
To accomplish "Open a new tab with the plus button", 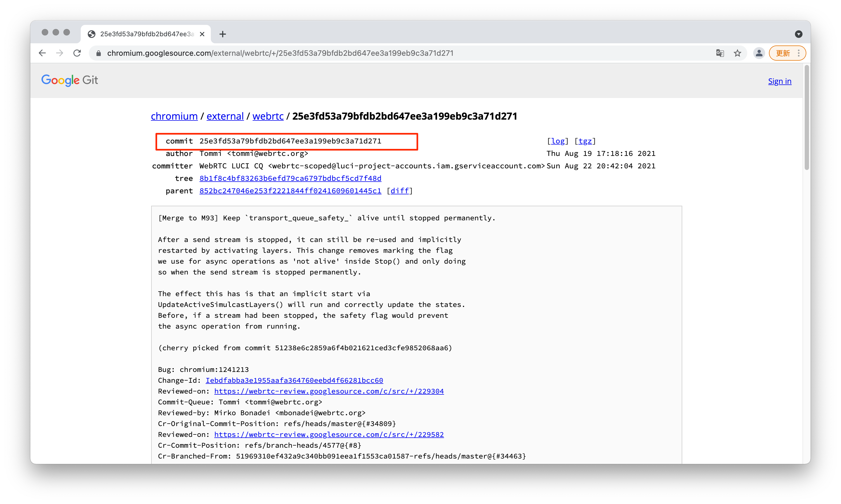I will (223, 34).
